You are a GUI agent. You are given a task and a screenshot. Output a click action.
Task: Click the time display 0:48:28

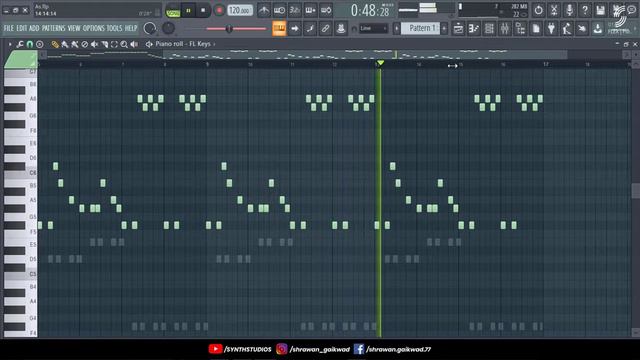370,11
